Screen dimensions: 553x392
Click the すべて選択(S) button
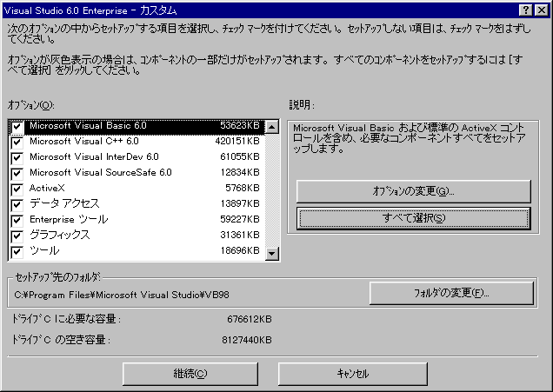point(413,218)
